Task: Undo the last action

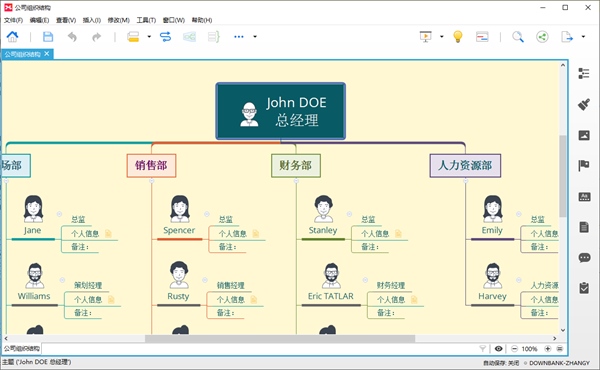Action: pyautogui.click(x=72, y=37)
